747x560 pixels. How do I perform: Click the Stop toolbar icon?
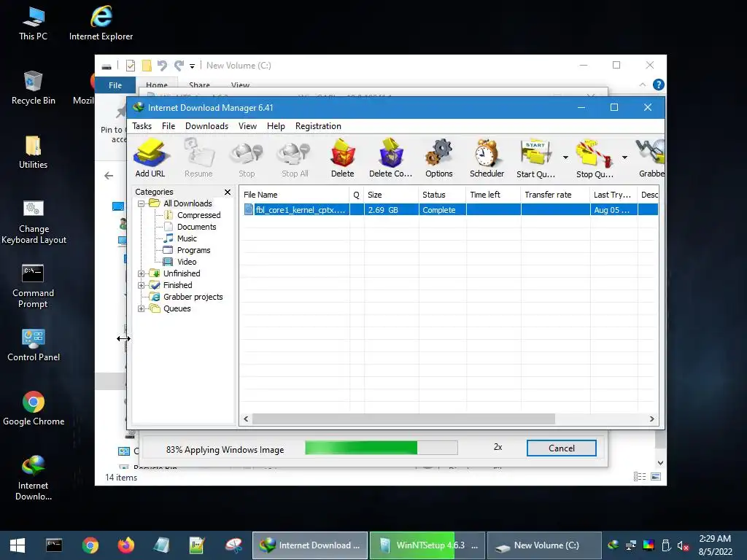click(x=247, y=157)
